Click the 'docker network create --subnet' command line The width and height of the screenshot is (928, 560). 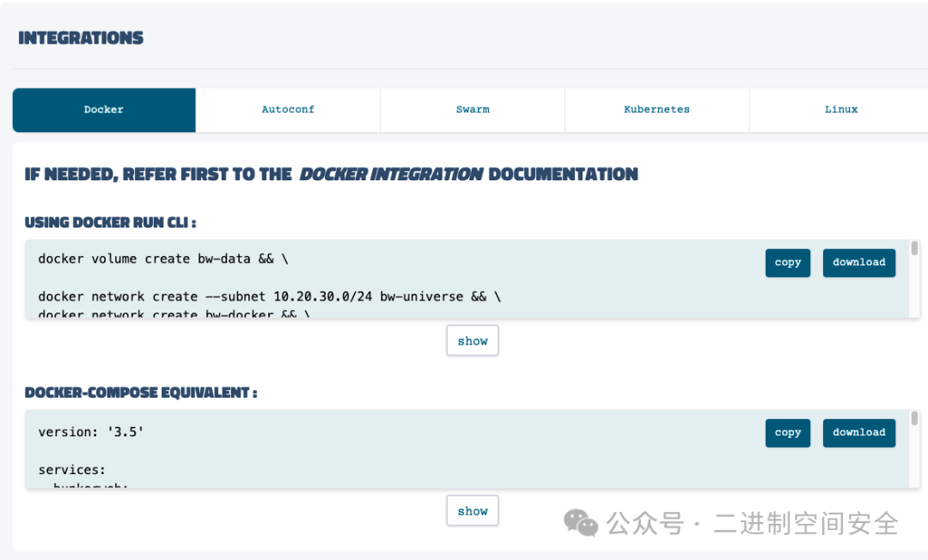pyautogui.click(x=269, y=296)
